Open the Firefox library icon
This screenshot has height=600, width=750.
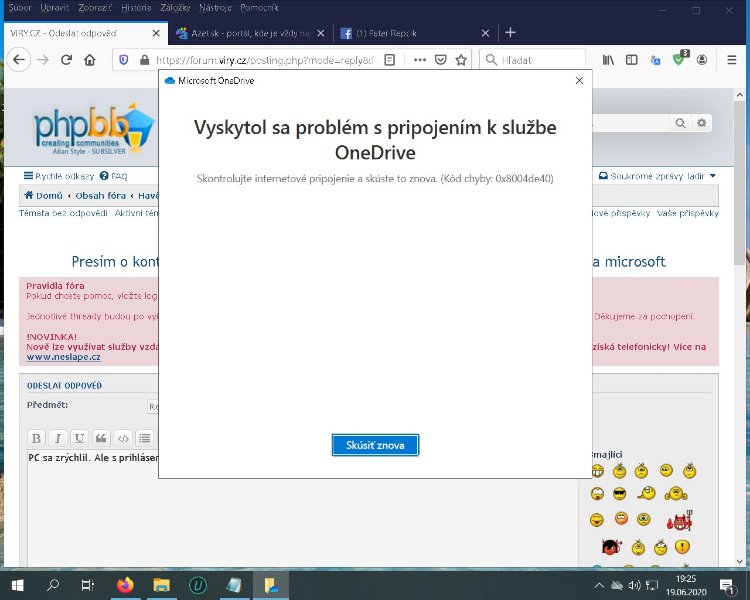pos(608,60)
